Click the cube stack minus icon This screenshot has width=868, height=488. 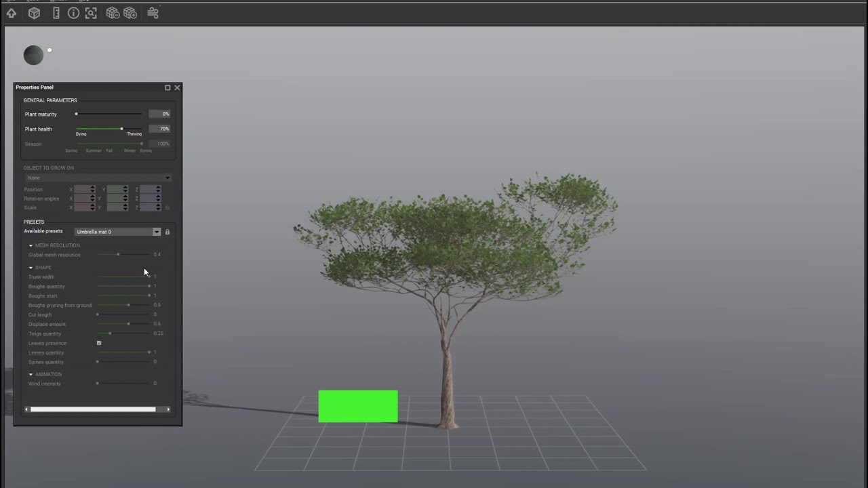113,13
